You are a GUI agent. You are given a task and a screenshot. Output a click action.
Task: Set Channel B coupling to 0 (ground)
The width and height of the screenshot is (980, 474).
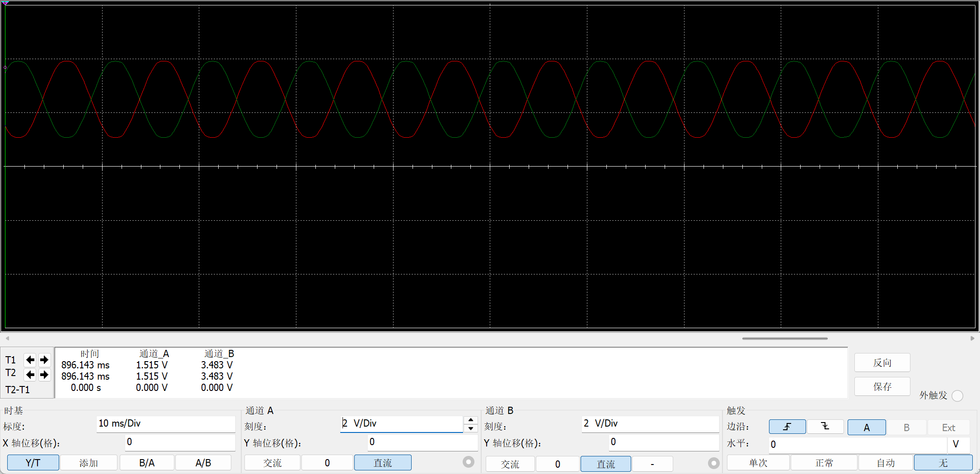(558, 464)
